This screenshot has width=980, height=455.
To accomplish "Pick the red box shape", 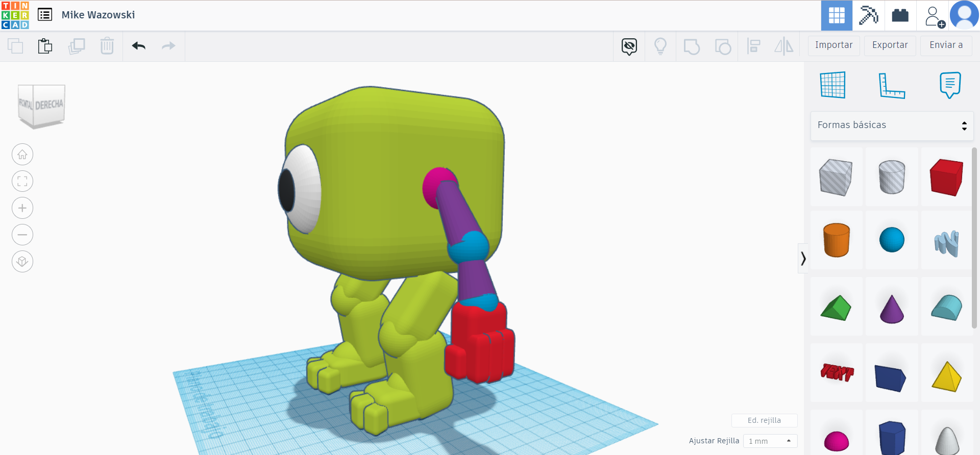I will coord(947,177).
